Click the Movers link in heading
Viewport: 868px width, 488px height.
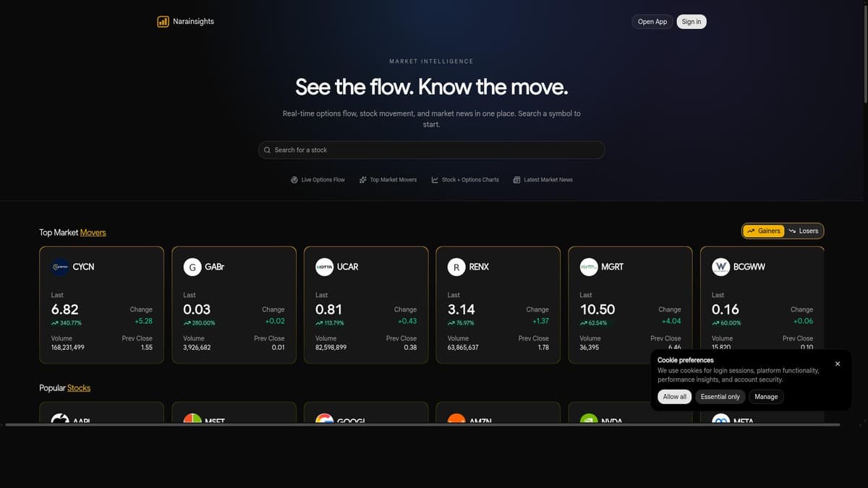coord(93,233)
